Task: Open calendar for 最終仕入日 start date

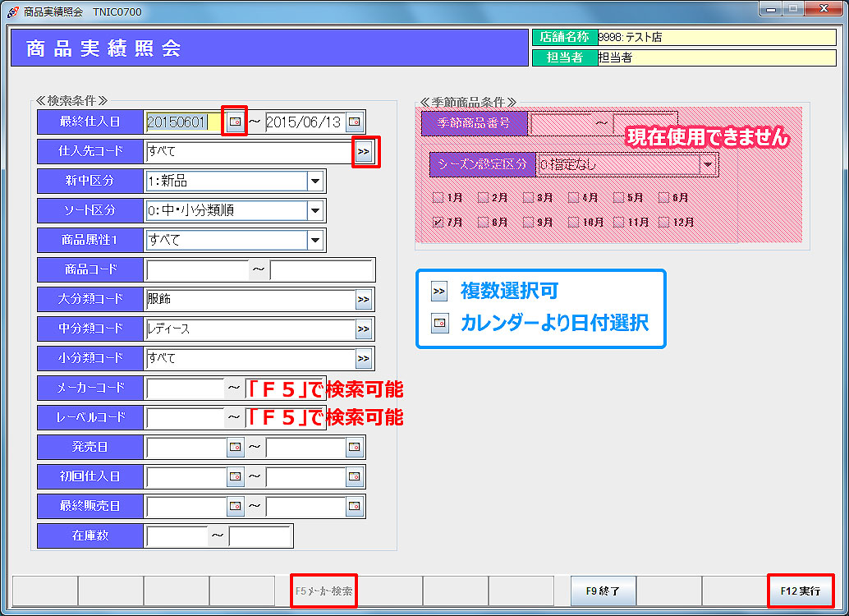Action: pyautogui.click(x=236, y=122)
